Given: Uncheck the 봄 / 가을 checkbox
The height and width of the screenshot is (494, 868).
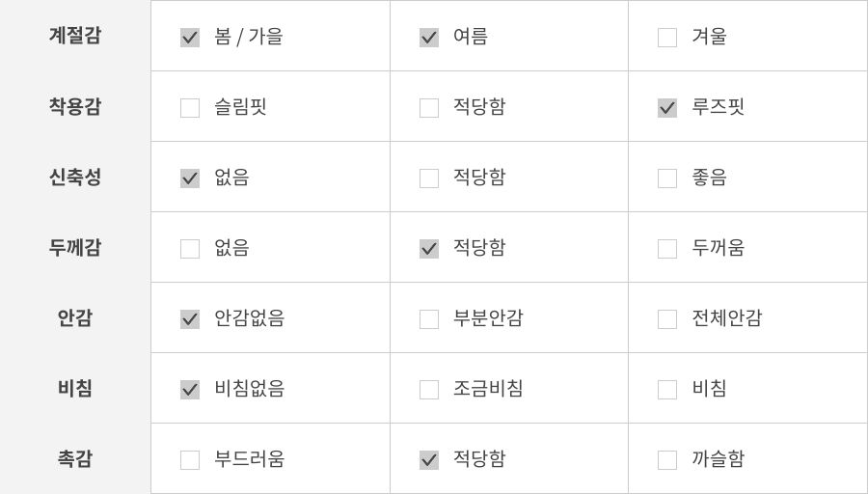Looking at the screenshot, I should (190, 38).
